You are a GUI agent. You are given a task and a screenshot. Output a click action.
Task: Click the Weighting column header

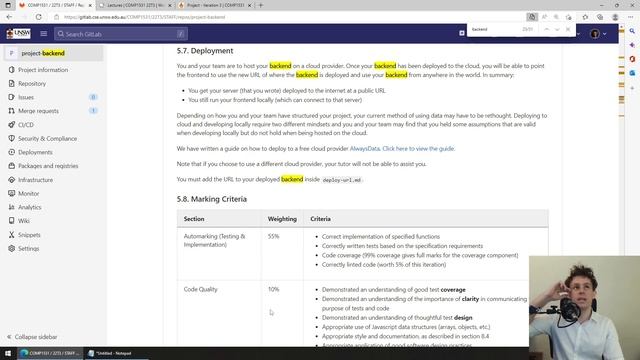point(282,219)
